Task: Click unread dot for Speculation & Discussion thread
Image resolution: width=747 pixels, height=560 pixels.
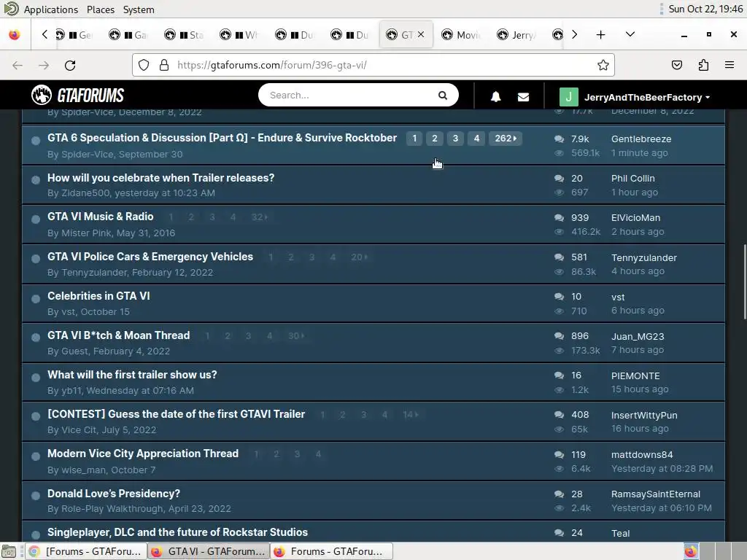Action: point(35,141)
